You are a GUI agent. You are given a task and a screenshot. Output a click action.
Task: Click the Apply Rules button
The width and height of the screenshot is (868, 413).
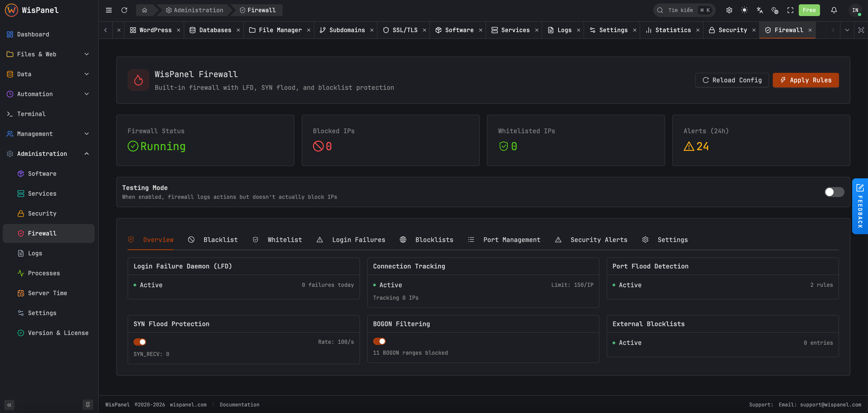[x=806, y=80]
